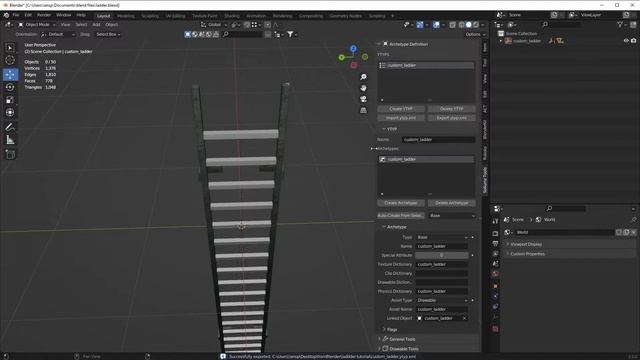Select the 3D Cursor tool
This screenshot has width=640, height=360.
pos(10,60)
